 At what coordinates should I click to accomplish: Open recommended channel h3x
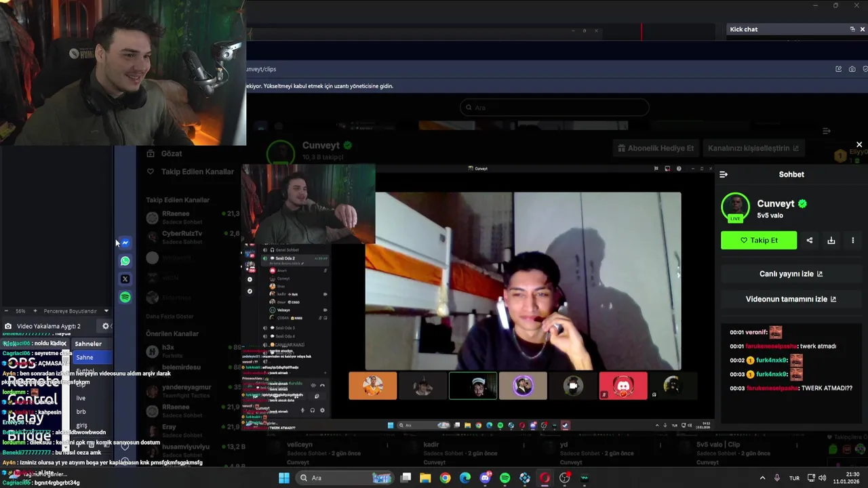point(193,350)
